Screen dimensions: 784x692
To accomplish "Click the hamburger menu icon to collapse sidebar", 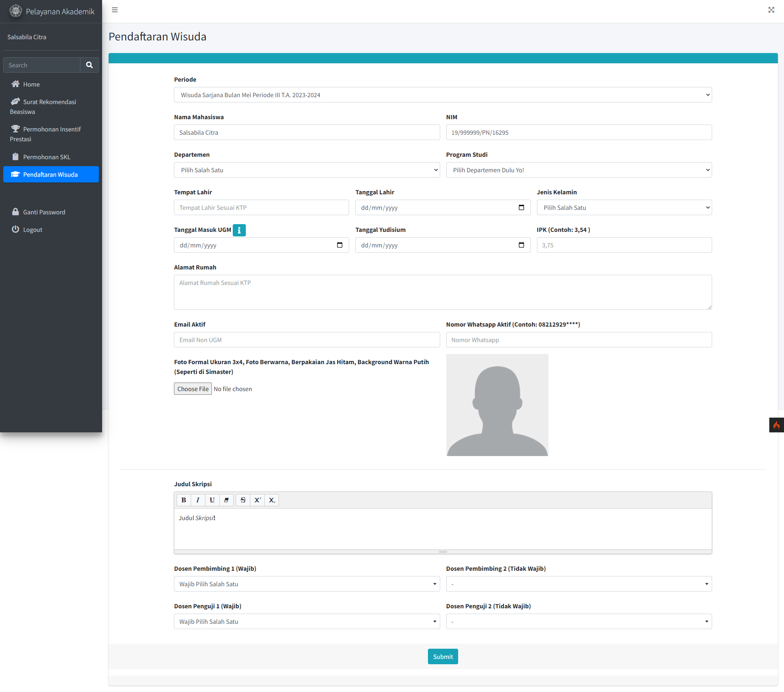I will [115, 10].
